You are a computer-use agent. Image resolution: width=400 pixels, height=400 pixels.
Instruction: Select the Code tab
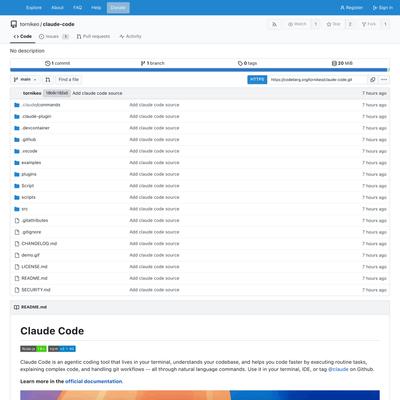23,36
